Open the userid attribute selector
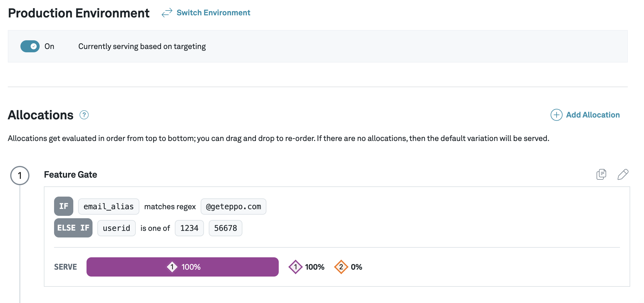 [x=116, y=228]
